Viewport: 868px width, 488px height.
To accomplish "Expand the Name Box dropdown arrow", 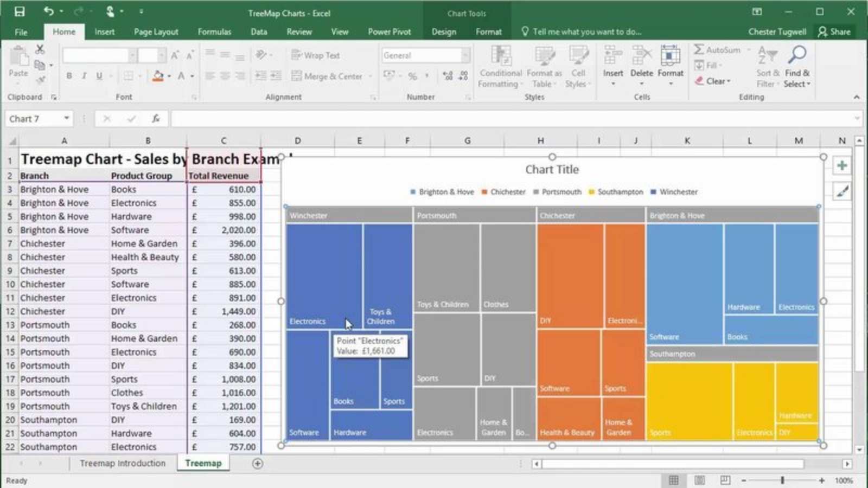I will [x=66, y=118].
